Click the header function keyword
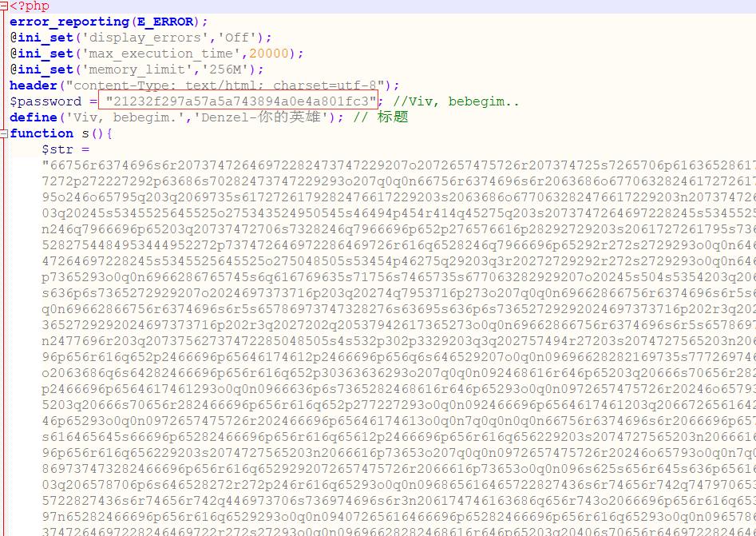The width and height of the screenshot is (756, 536). [34, 85]
